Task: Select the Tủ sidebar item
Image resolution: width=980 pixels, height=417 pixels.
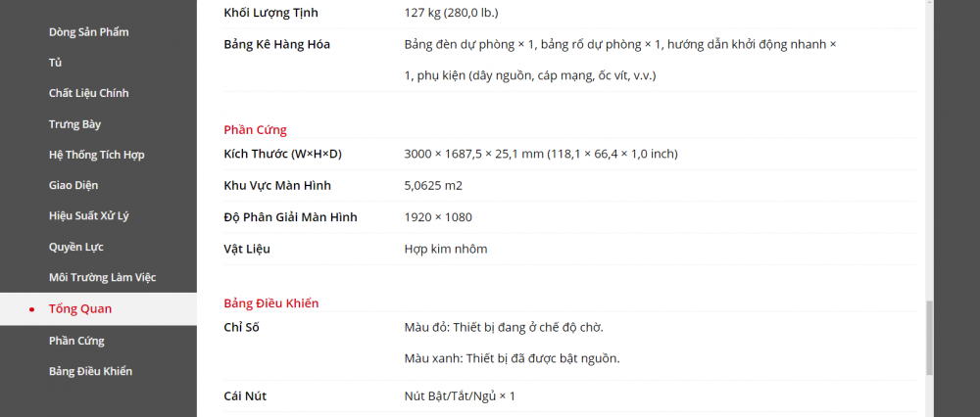Action: (x=56, y=63)
